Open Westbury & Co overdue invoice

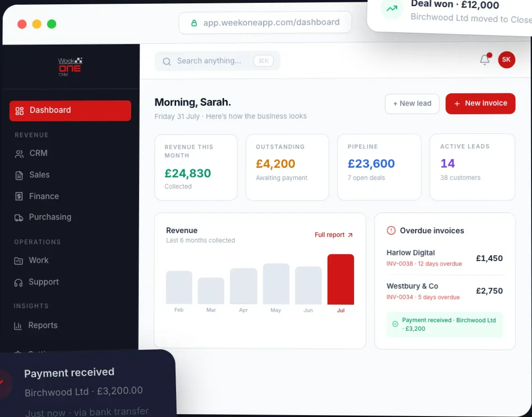(444, 291)
